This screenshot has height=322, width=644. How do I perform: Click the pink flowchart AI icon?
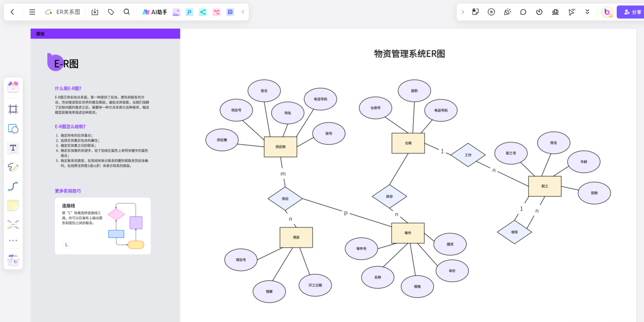tap(217, 12)
